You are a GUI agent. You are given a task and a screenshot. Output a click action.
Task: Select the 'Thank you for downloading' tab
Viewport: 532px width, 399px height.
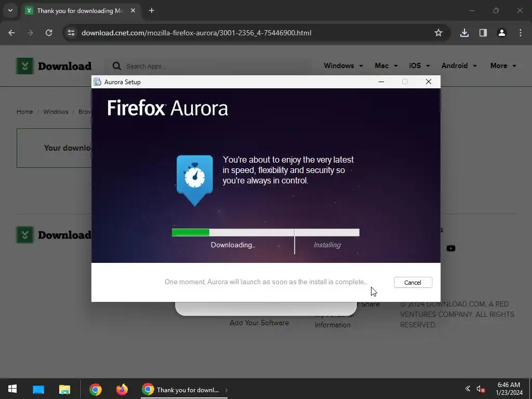coord(82,11)
